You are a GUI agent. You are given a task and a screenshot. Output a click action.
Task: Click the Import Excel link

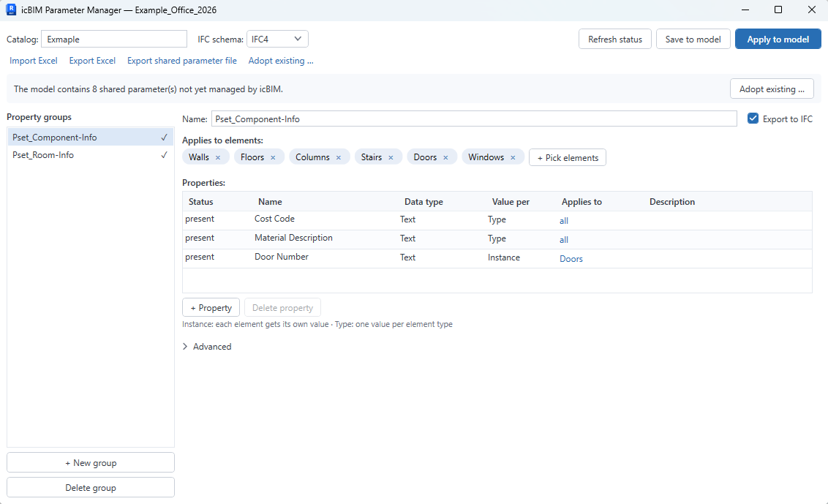click(x=33, y=61)
